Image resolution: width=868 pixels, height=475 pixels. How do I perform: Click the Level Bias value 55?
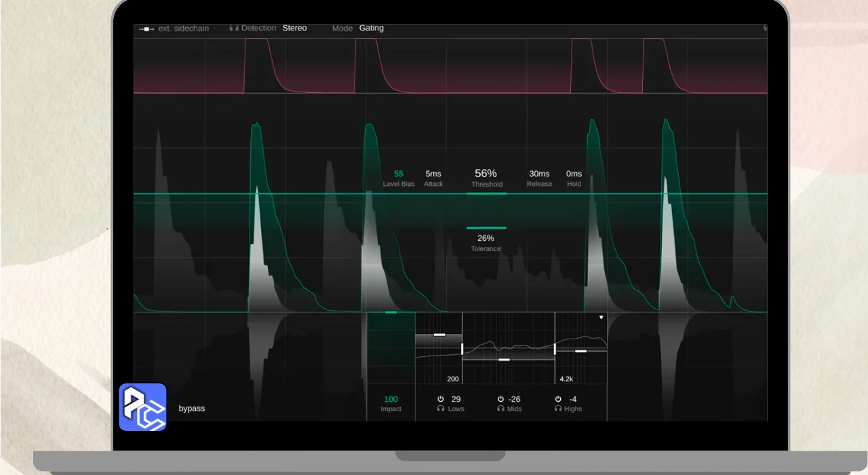pos(399,174)
